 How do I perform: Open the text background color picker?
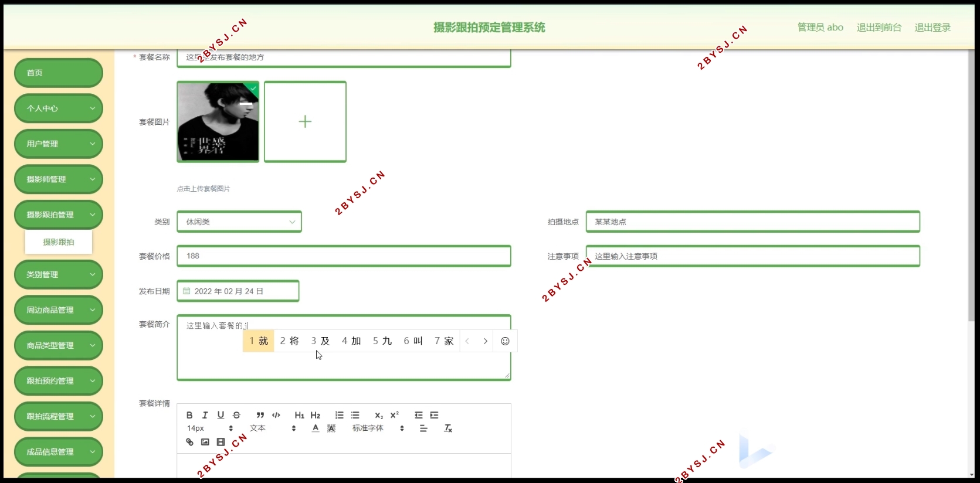(x=331, y=428)
